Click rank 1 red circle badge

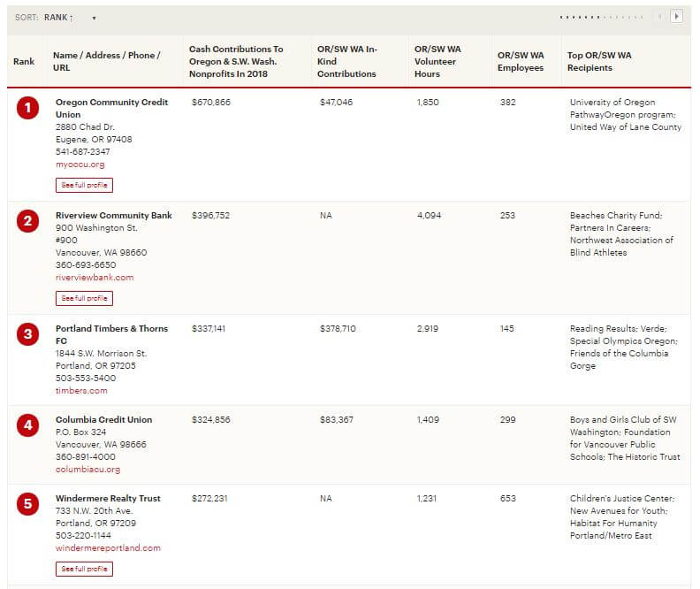[x=27, y=108]
